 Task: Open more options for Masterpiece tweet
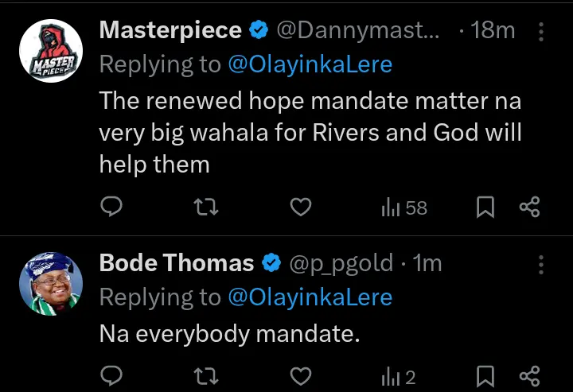tap(541, 32)
